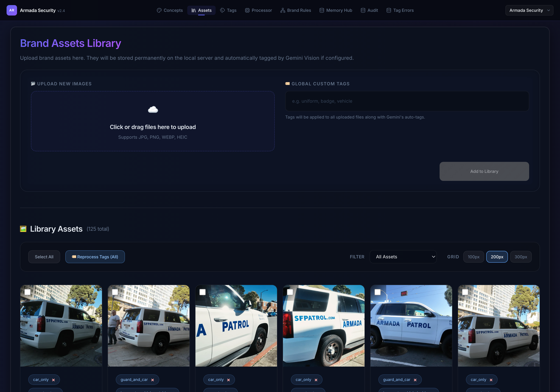
Task: Remove car_only tag on first asset
Action: pos(54,380)
